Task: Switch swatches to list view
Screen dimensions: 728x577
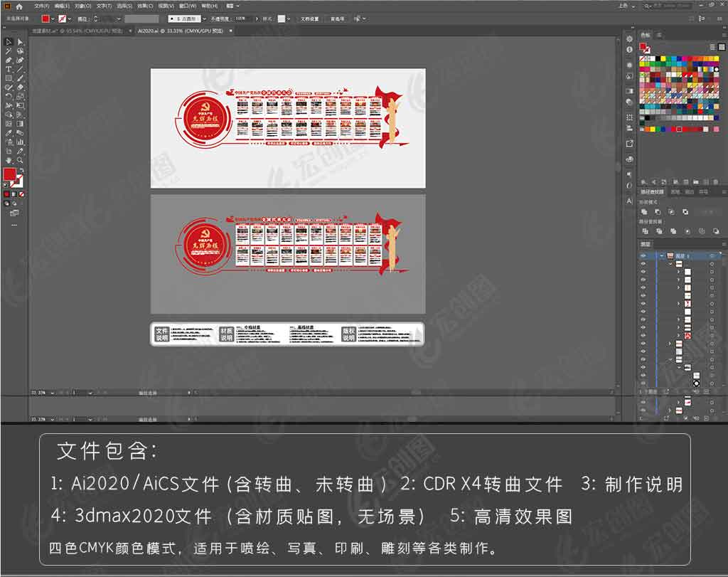Action: pos(712,47)
